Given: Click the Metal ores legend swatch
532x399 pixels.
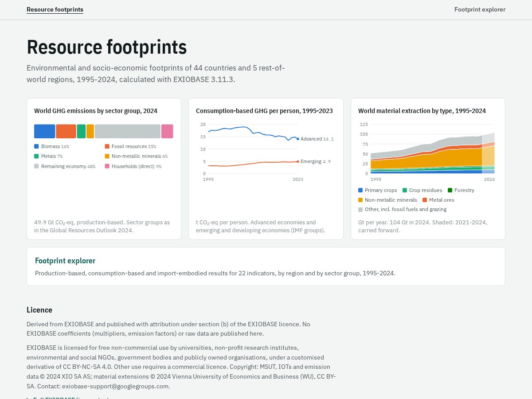Looking at the screenshot, I should (425, 200).
